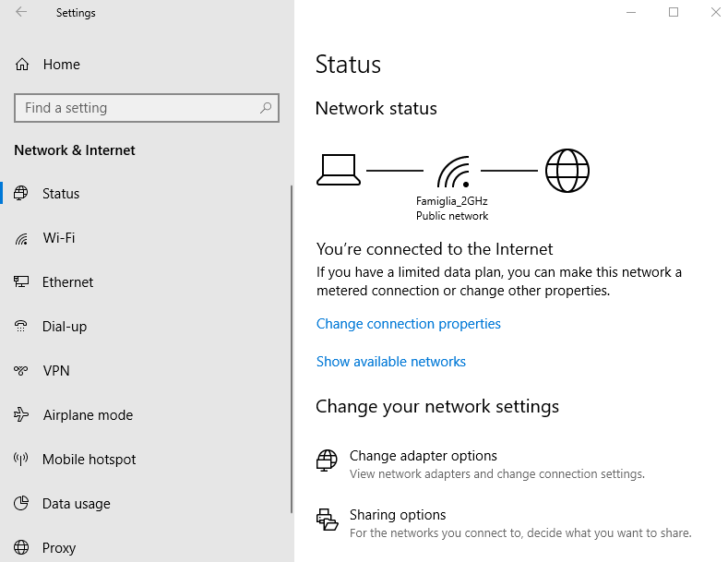The height and width of the screenshot is (562, 728).
Task: Click the Mobile hotspot antenna icon
Action: (x=21, y=459)
